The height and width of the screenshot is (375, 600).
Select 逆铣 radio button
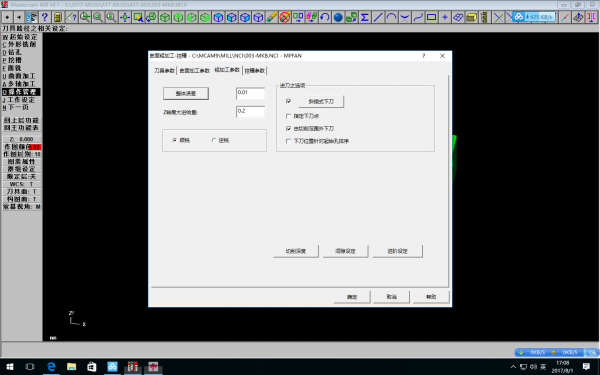click(x=214, y=140)
